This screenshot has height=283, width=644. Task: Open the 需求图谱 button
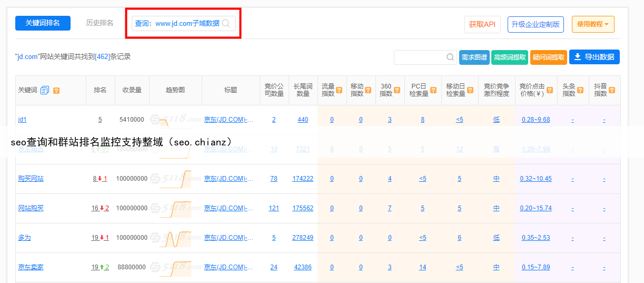(474, 57)
